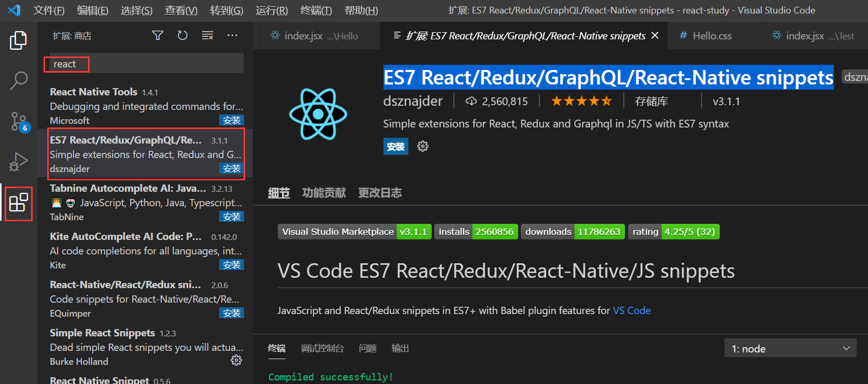Image resolution: width=868 pixels, height=384 pixels.
Task: Open the 选择(S) menu
Action: coord(137,10)
